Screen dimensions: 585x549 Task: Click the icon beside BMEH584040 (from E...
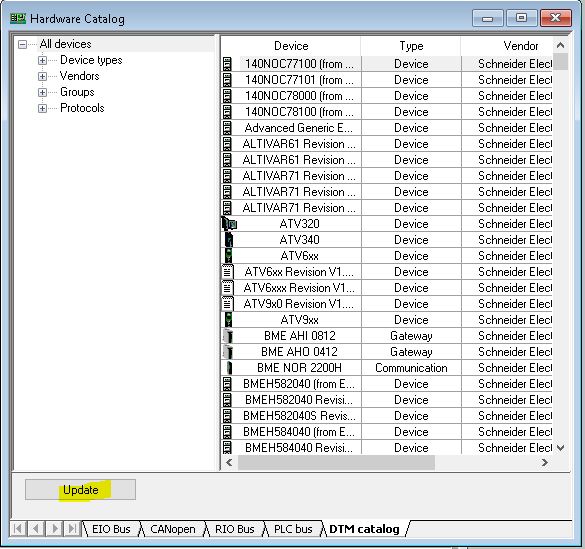227,432
